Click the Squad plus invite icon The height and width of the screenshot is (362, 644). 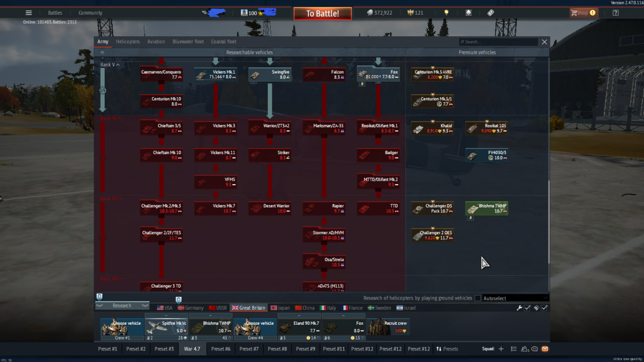[x=501, y=349]
